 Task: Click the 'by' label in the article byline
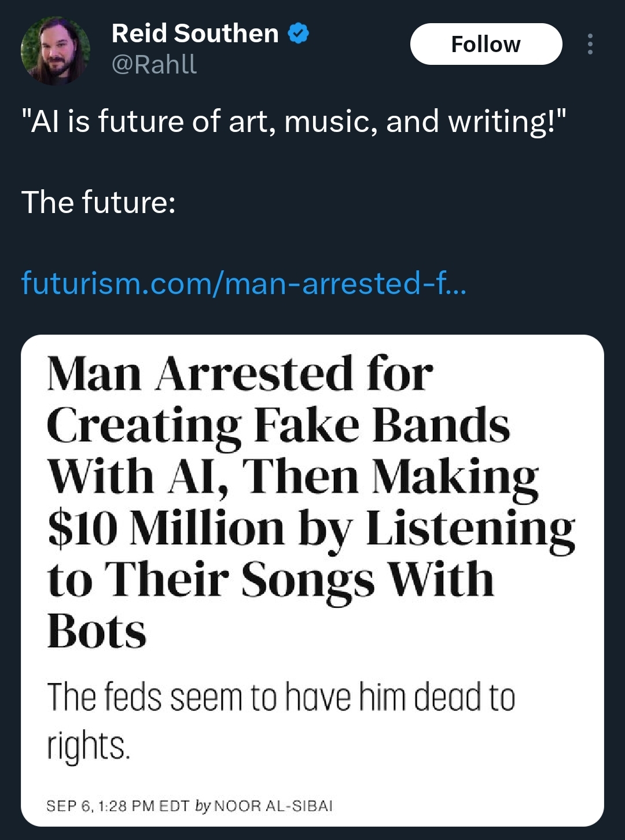coord(202,805)
